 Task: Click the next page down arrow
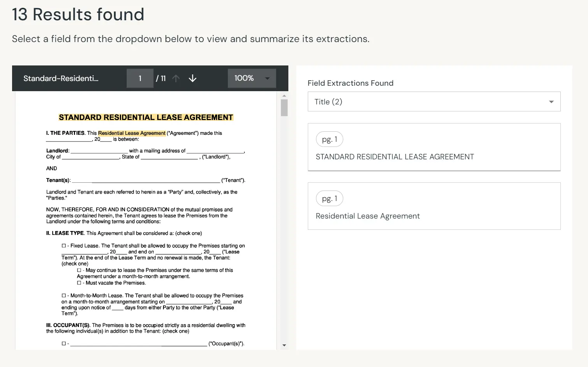tap(192, 78)
